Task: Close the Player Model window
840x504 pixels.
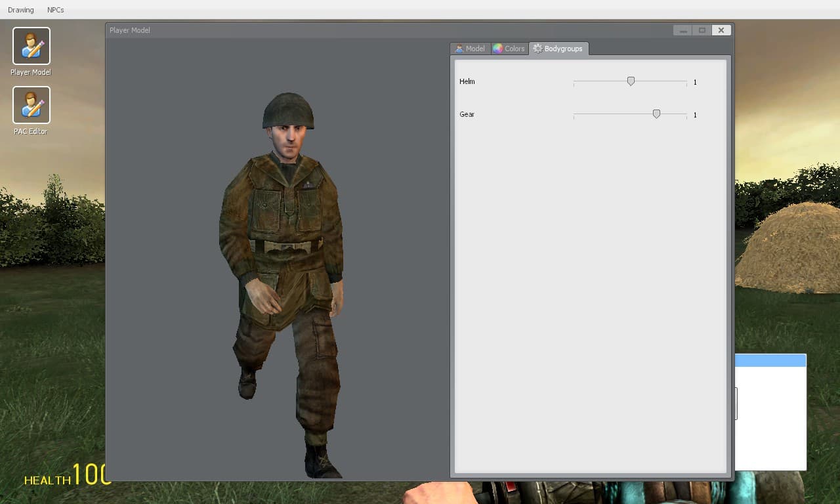Action: 721,30
